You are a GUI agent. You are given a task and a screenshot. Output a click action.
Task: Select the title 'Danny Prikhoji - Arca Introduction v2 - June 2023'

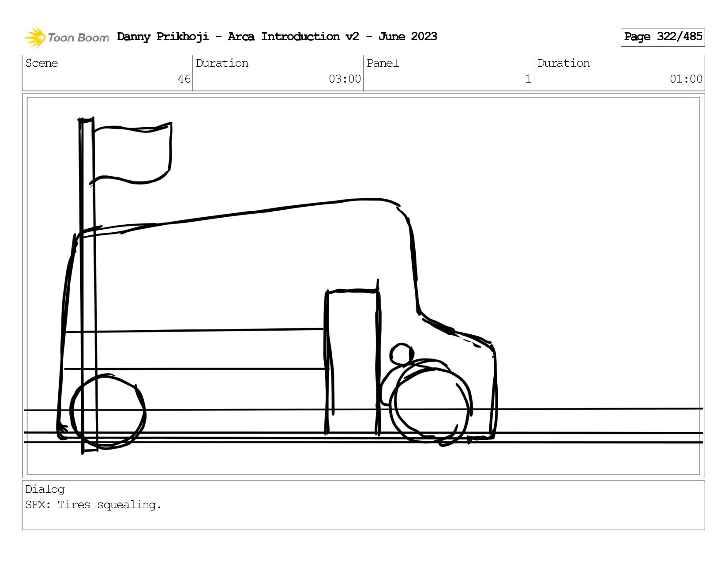[x=277, y=37]
